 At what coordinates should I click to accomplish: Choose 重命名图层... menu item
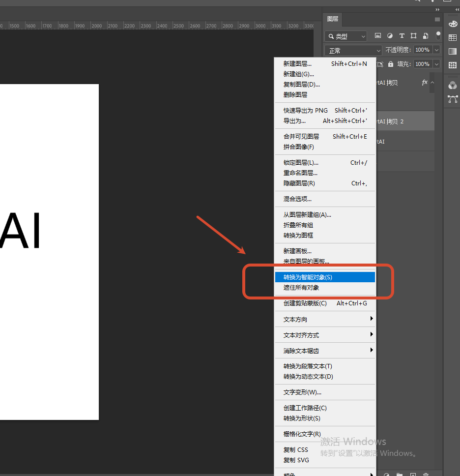click(x=325, y=173)
